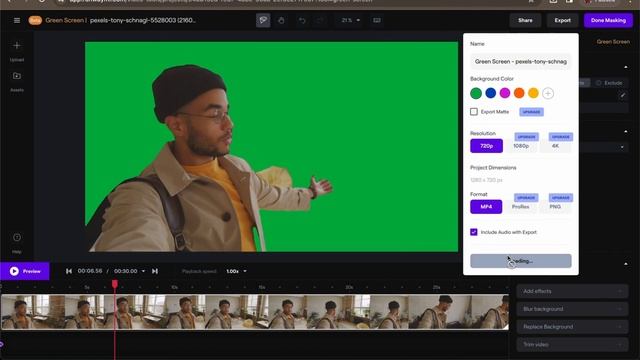Screen dimensions: 640x360
Task: Expand Trim video option
Action: (572, 345)
